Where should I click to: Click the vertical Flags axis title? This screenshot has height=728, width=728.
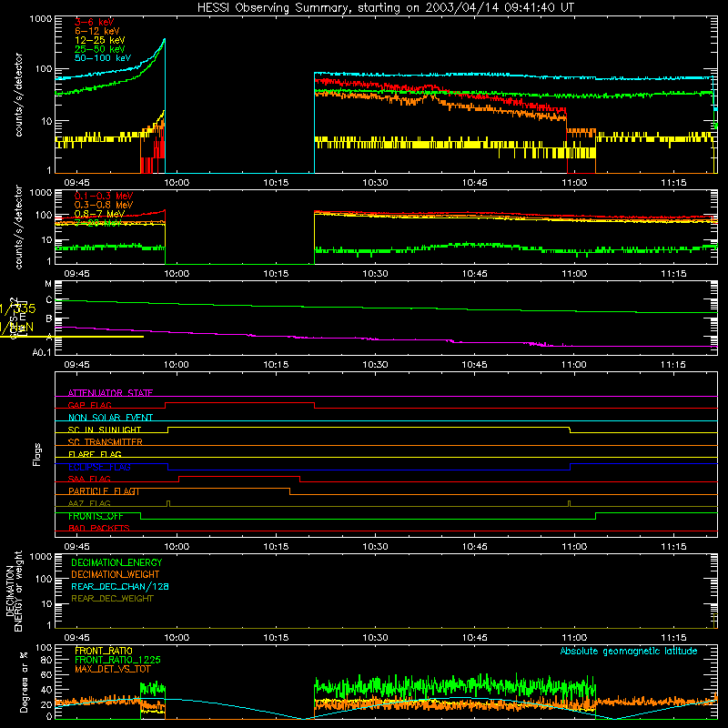click(37, 454)
